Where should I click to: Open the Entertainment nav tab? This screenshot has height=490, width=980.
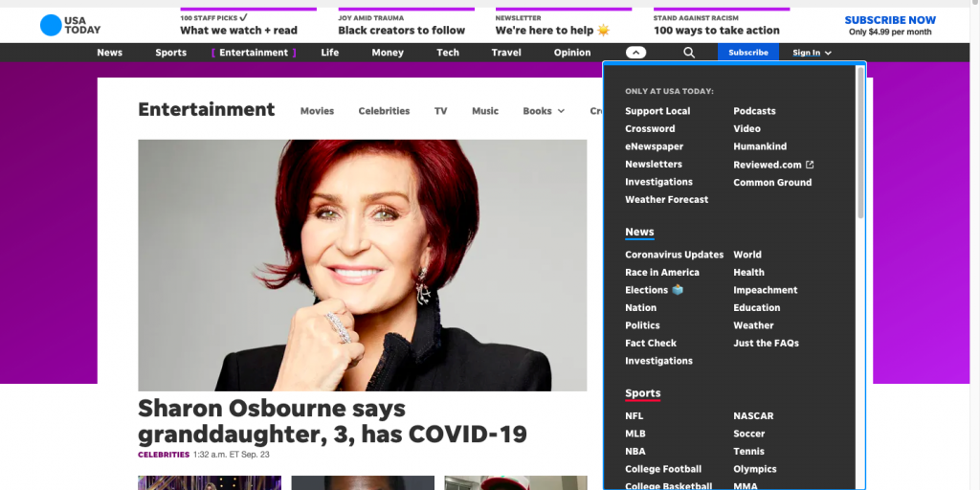point(254,53)
